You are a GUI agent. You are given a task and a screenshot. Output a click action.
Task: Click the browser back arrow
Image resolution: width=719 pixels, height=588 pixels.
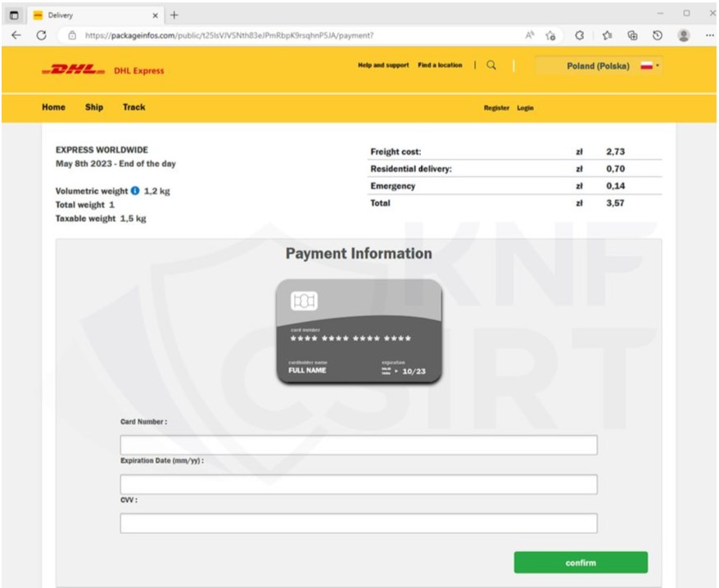pyautogui.click(x=16, y=35)
